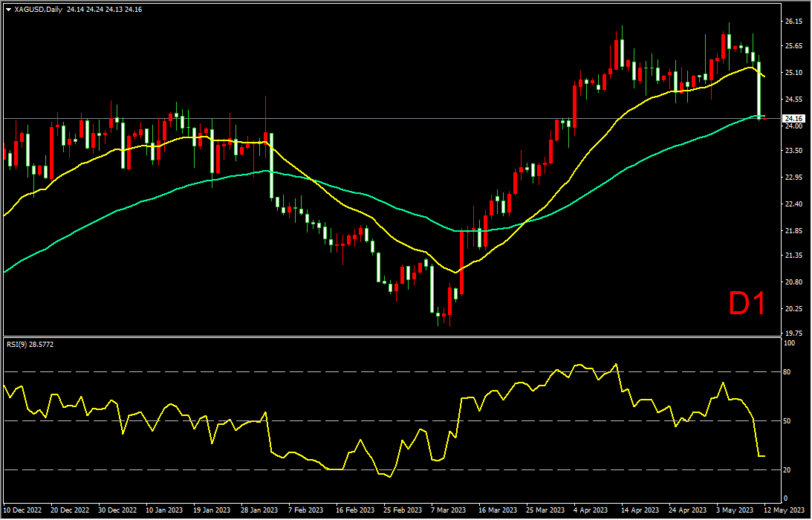
Task: Click the 26.15 price axis label
Action: (794, 22)
